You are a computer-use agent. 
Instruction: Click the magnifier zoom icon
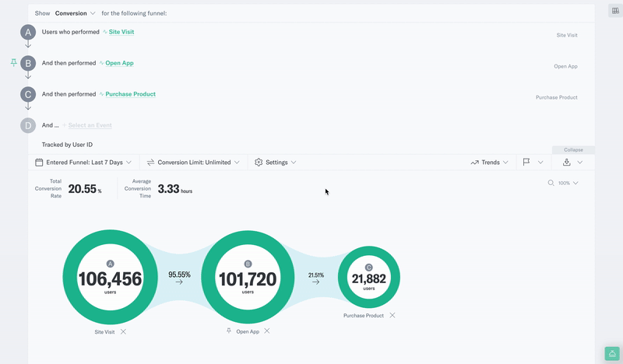tap(551, 183)
